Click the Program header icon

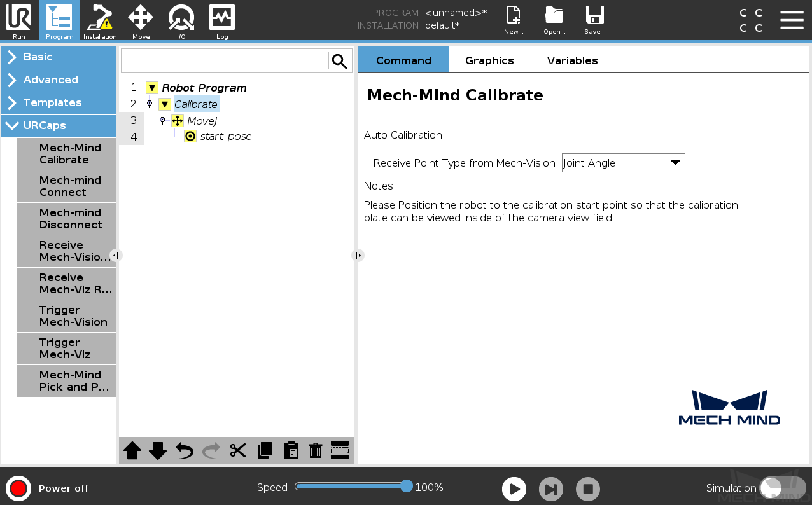click(x=59, y=20)
